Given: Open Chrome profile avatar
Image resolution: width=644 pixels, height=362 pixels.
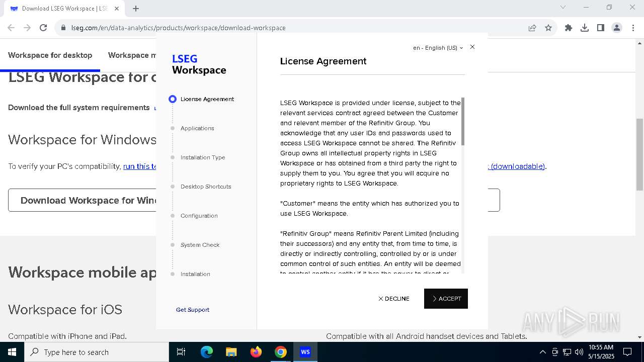Looking at the screenshot, I should pos(617,28).
